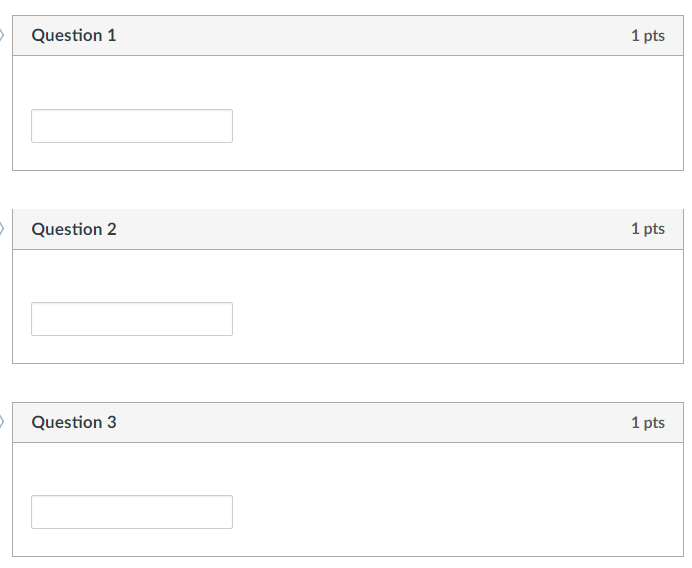Click the Question 1 answer text box
This screenshot has width=692, height=568.
[132, 126]
